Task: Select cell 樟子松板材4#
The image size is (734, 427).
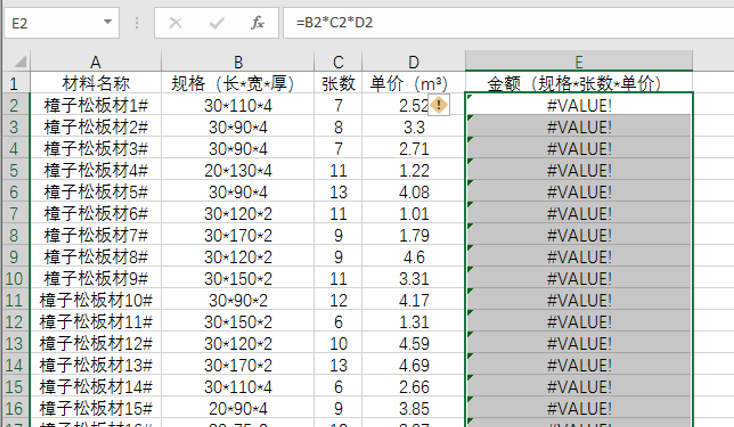Action: (x=96, y=170)
